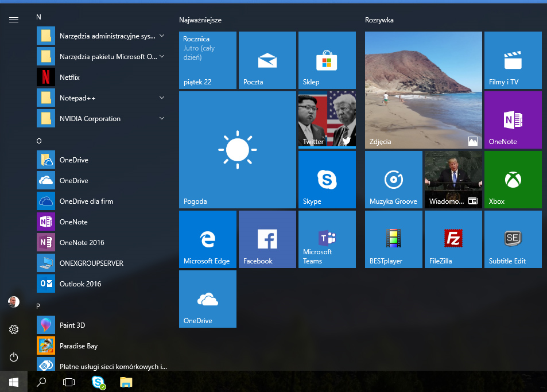Expand the Start menu hamburger navigation
The width and height of the screenshot is (547, 392).
(14, 20)
